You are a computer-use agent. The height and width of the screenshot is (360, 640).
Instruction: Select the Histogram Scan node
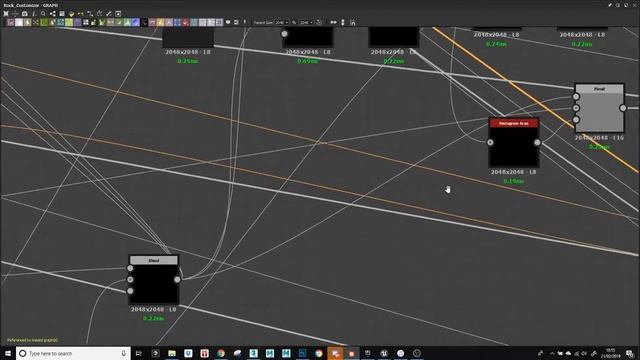pos(514,143)
